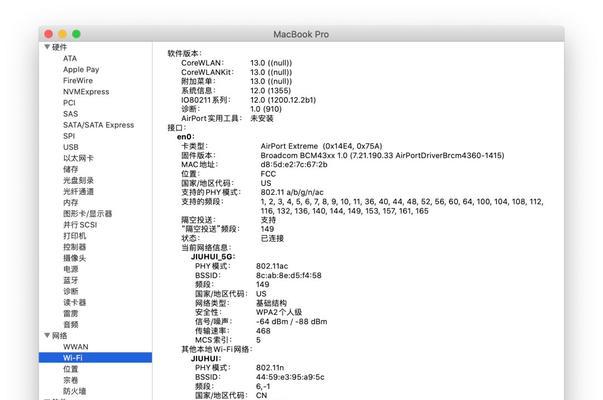Click the JIUHUI network heading

point(206,358)
